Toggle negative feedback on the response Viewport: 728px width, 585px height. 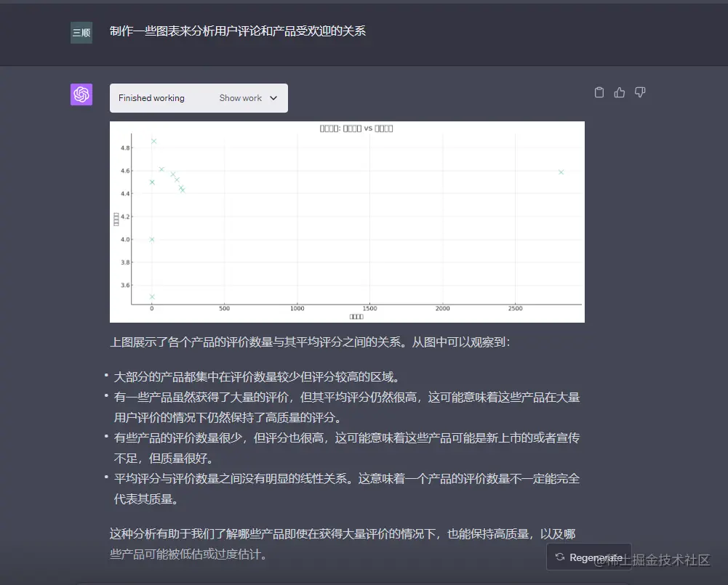[639, 92]
